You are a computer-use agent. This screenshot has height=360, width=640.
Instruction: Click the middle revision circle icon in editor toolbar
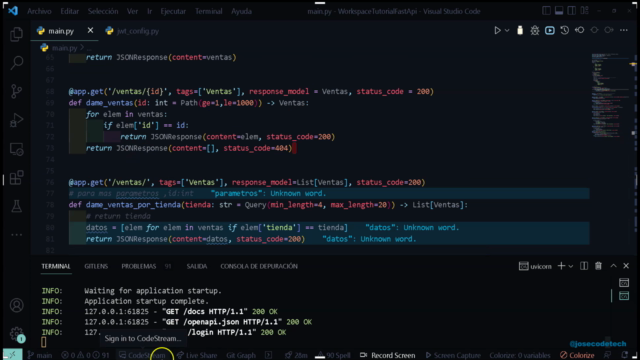pyautogui.click(x=594, y=30)
